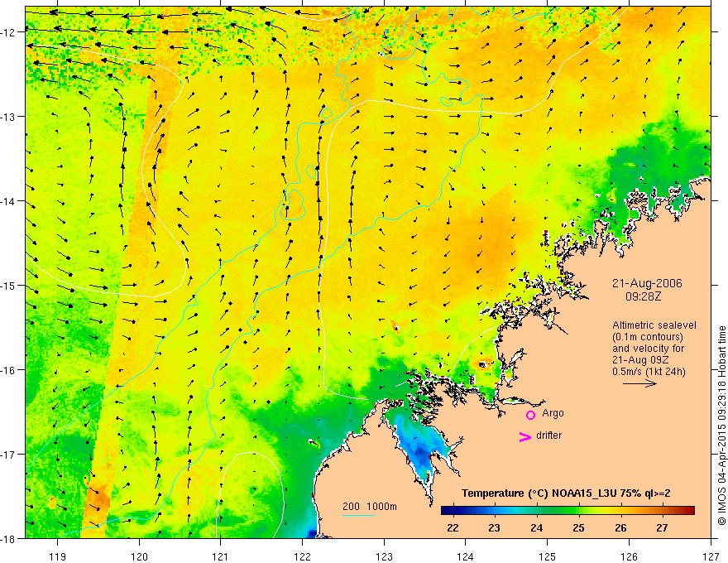Click the IMOS copyright timestamp text
This screenshot has width=728, height=563.
click(721, 425)
